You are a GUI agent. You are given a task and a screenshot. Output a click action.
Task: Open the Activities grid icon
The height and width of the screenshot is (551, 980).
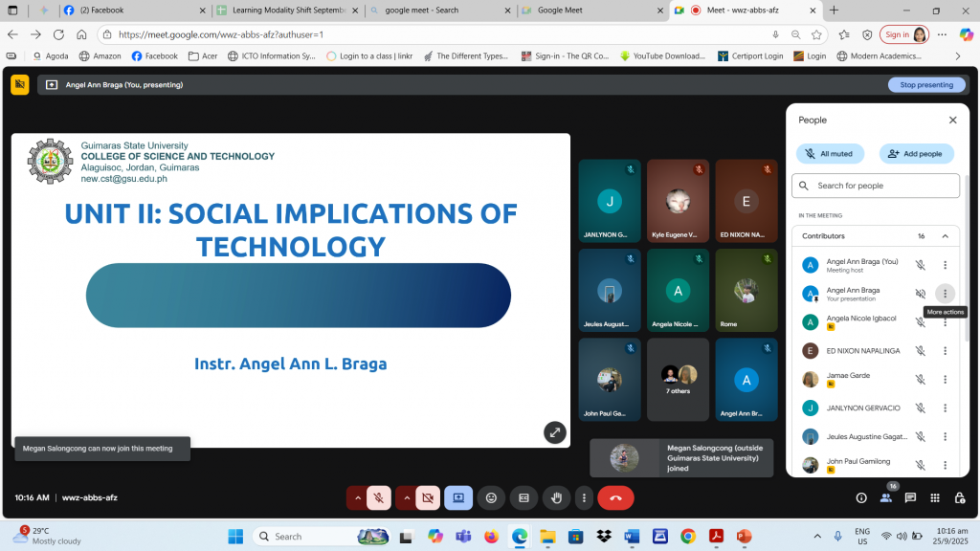[x=935, y=498]
